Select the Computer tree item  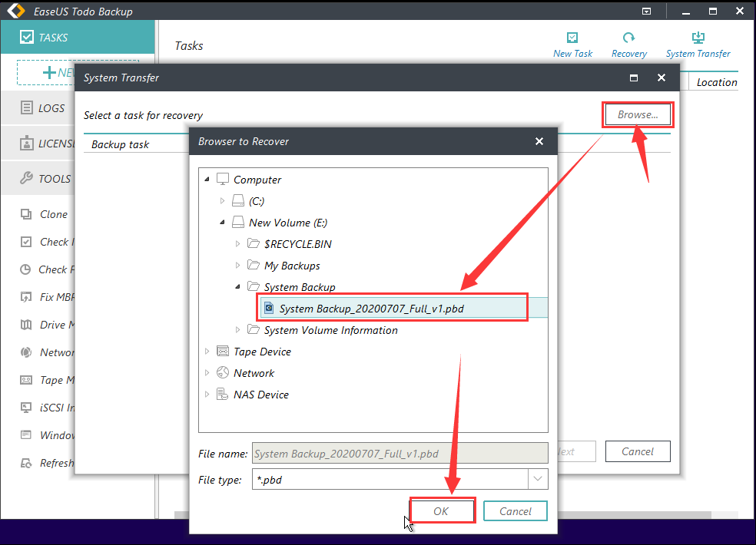point(257,180)
